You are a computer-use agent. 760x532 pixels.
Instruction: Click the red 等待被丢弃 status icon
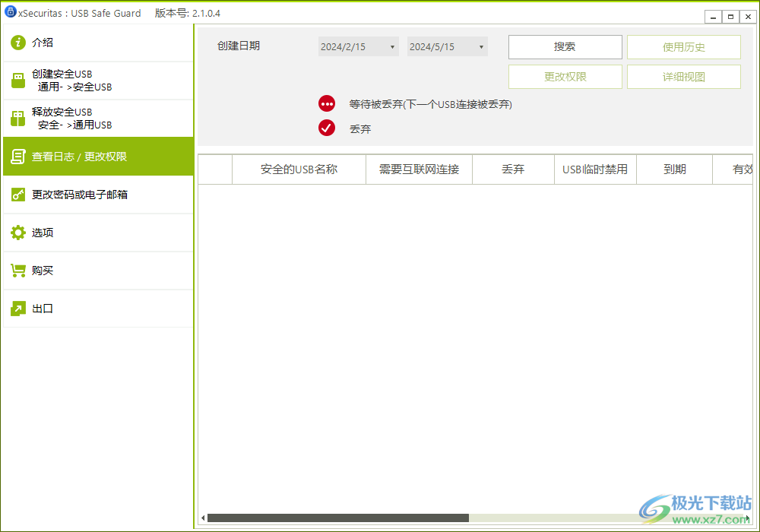(327, 103)
